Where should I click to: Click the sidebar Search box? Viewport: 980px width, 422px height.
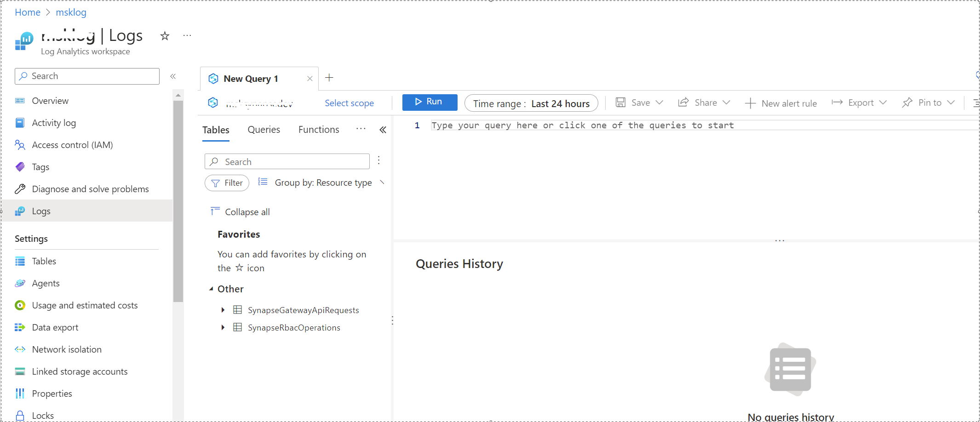tap(87, 76)
